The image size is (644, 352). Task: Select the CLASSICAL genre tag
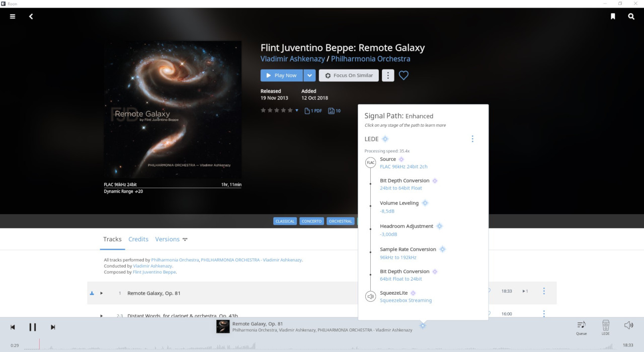pyautogui.click(x=285, y=221)
